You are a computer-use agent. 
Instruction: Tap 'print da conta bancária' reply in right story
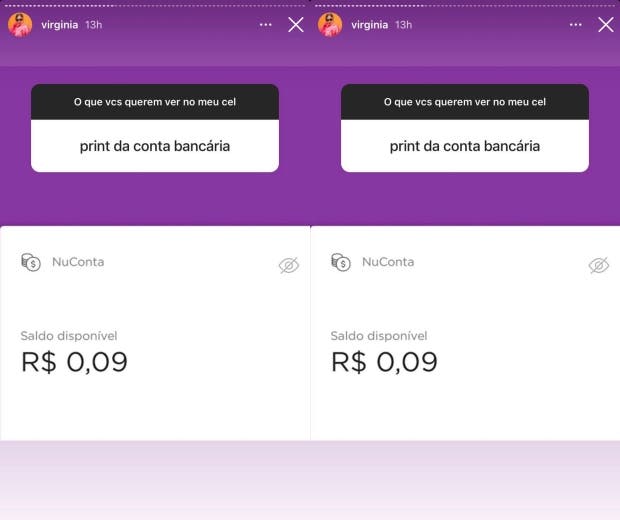tap(465, 146)
